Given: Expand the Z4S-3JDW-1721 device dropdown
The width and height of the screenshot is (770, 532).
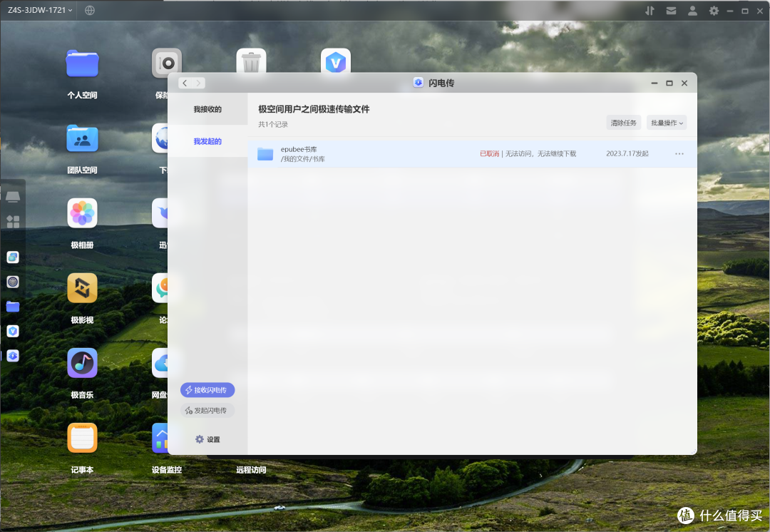Looking at the screenshot, I should [40, 10].
